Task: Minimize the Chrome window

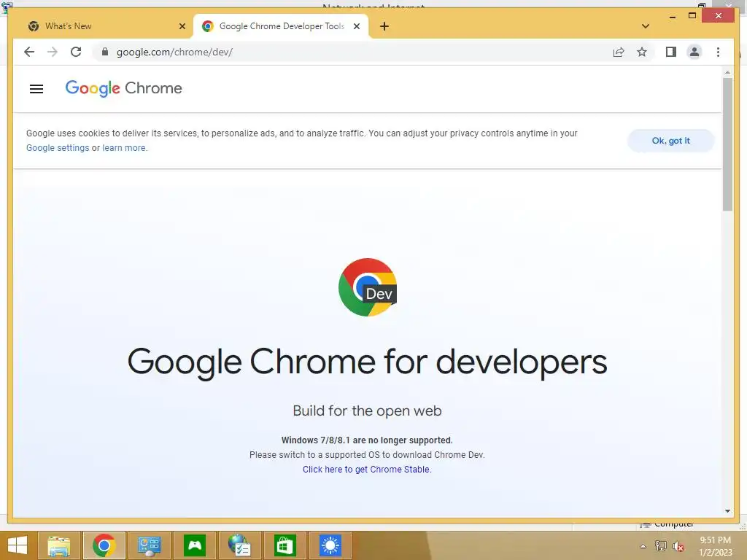Action: pyautogui.click(x=672, y=16)
